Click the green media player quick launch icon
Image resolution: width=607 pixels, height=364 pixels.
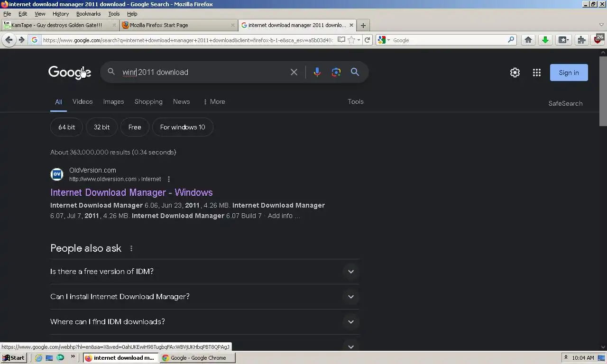click(60, 358)
